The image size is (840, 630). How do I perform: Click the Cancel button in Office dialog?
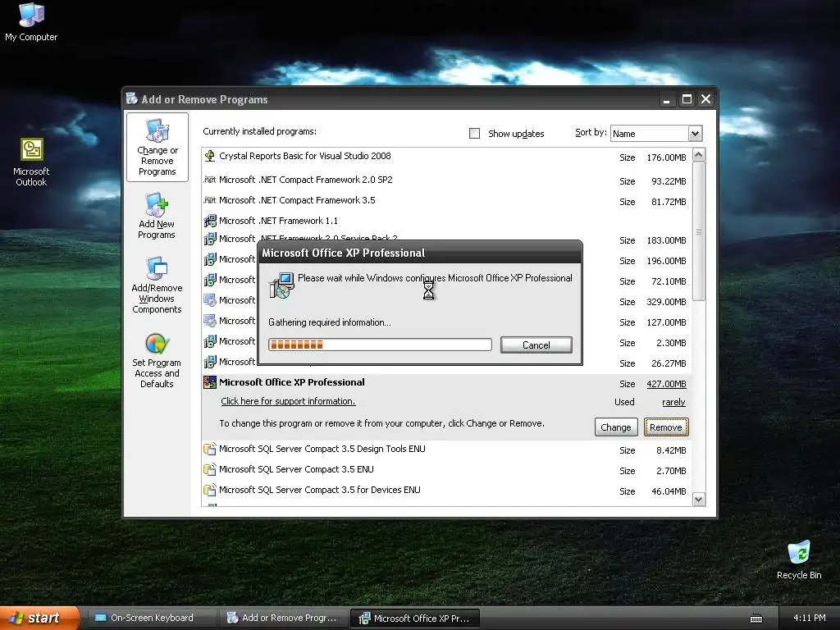tap(536, 345)
